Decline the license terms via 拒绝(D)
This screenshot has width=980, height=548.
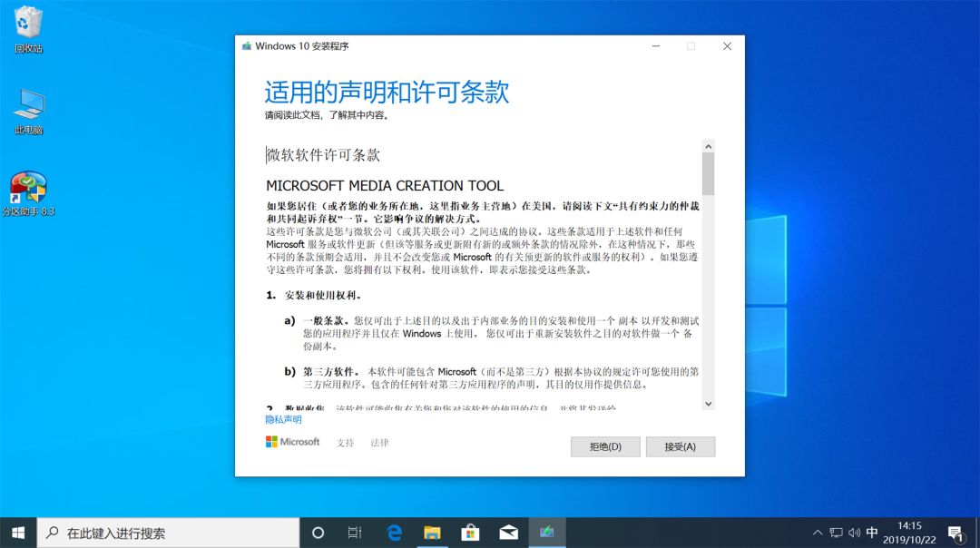tap(605, 446)
